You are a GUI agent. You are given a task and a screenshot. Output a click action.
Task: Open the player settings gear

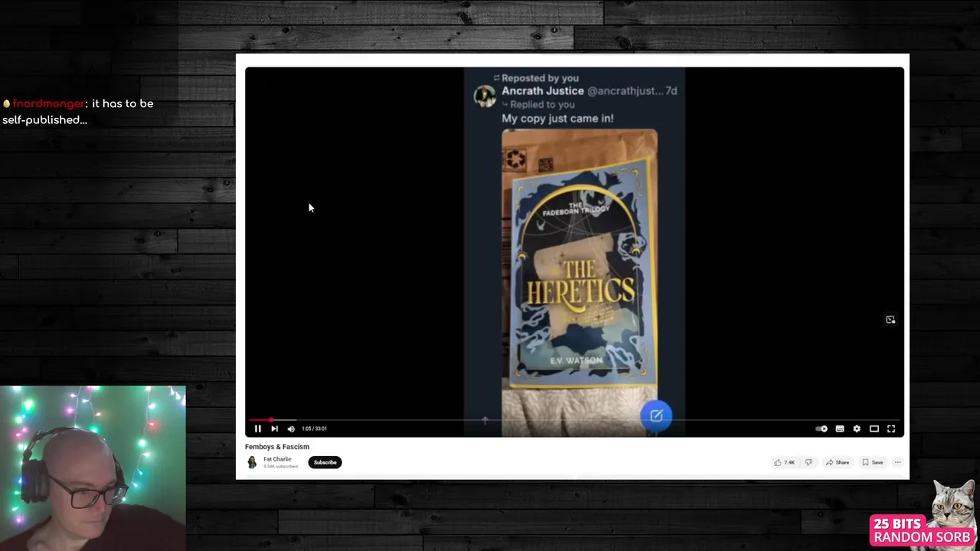(x=857, y=429)
